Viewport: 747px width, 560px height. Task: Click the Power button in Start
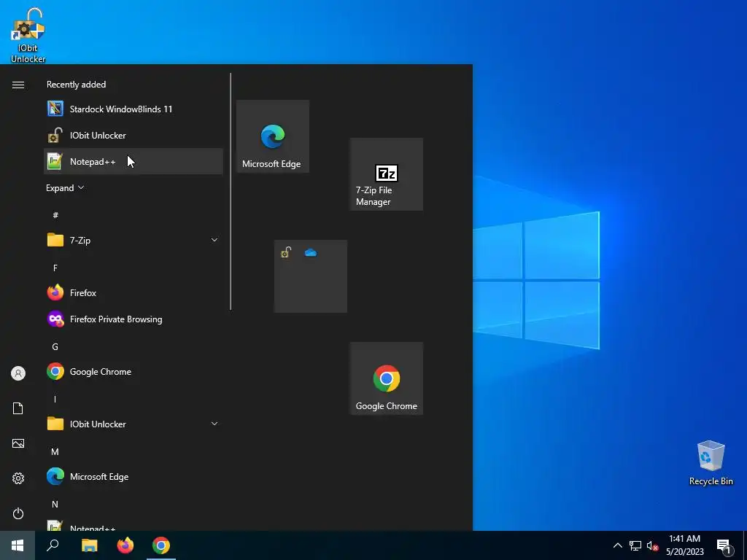(18, 513)
